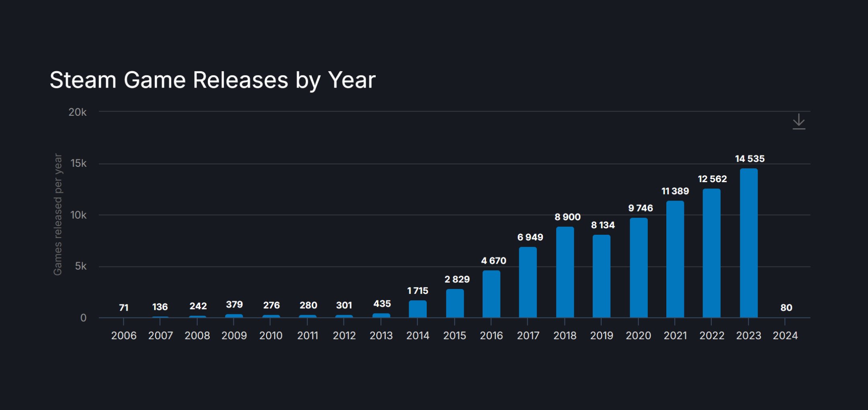Screen dimensions: 868x410
Task: Click the 14 535 data label
Action: coord(749,159)
